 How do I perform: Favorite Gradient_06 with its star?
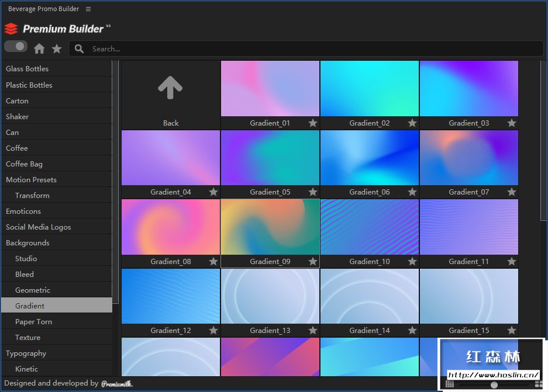tap(412, 192)
